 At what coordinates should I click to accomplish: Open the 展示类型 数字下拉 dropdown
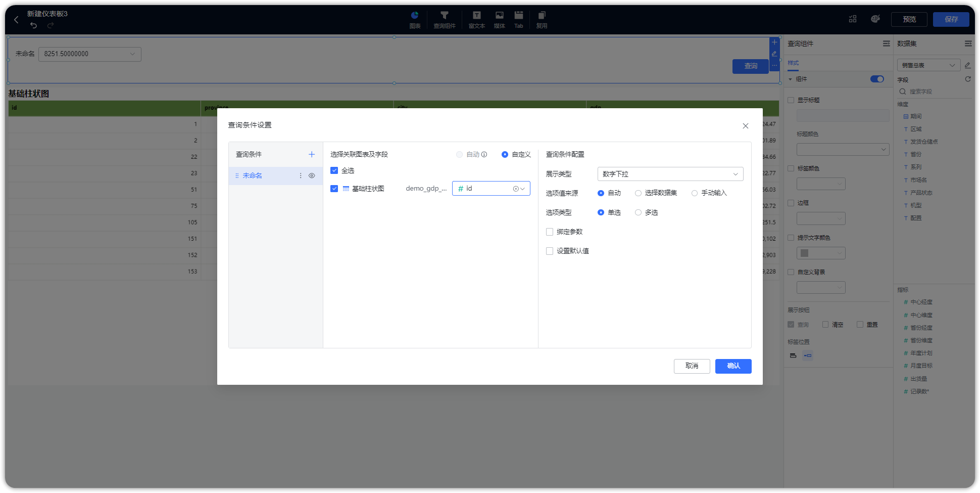coord(670,174)
